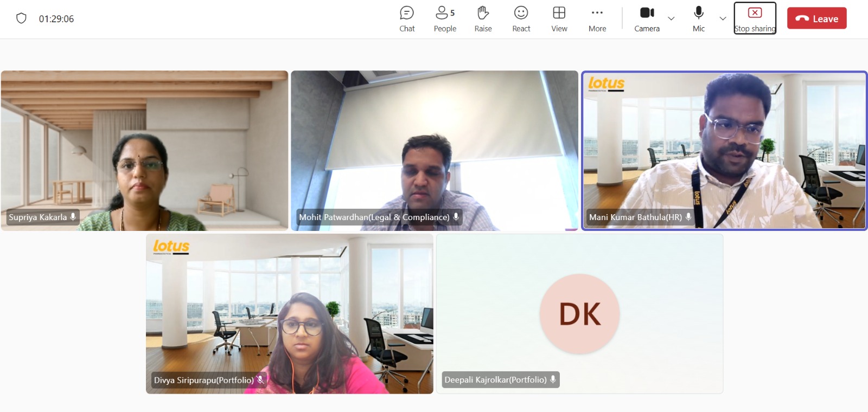
Task: Change the meeting View layout
Action: click(559, 19)
